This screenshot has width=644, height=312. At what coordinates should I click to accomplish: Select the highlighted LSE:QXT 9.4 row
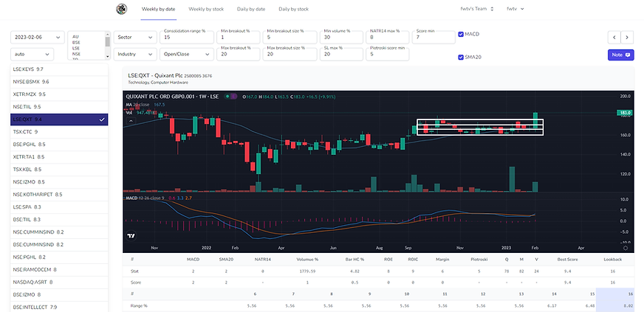click(59, 119)
